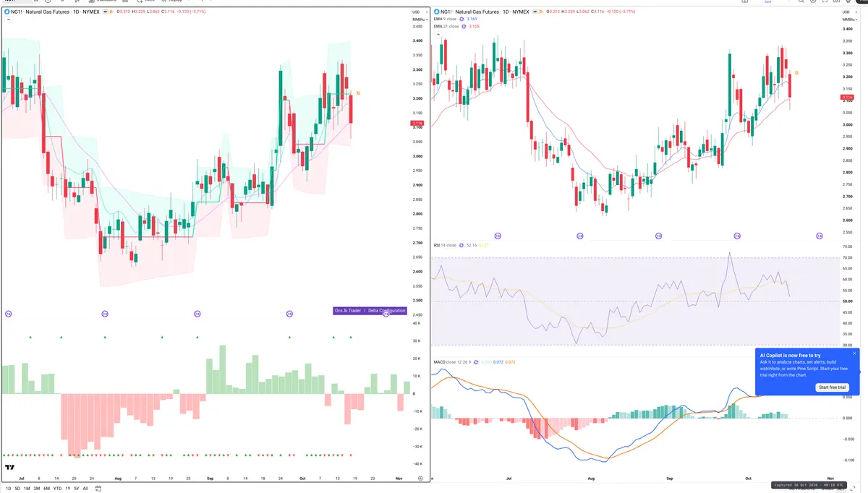
Task: Switch to the 6M time range
Action: 46,489
